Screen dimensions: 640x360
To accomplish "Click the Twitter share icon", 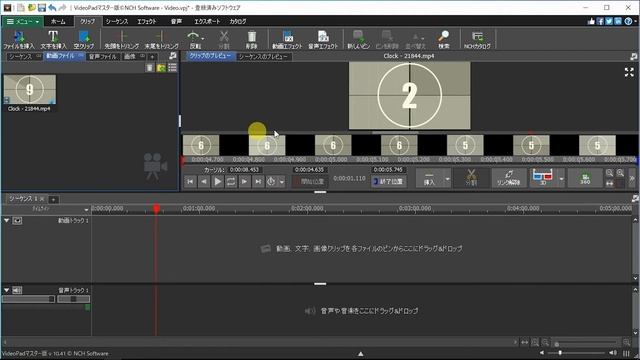I will point(609,21).
